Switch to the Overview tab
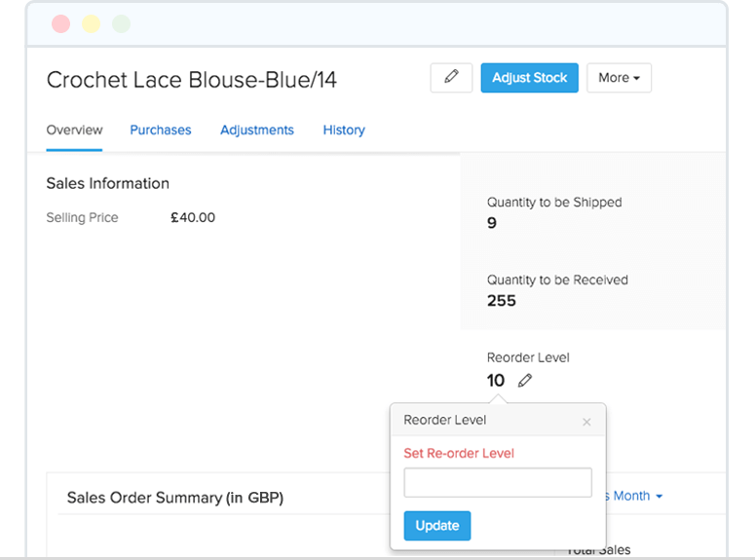This screenshot has height=560, width=755. pyautogui.click(x=74, y=130)
